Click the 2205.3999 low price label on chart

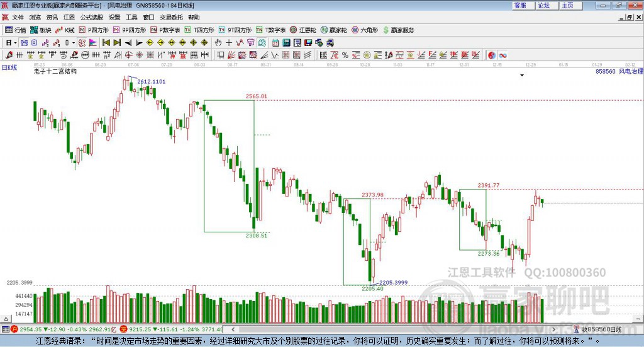[x=394, y=283]
